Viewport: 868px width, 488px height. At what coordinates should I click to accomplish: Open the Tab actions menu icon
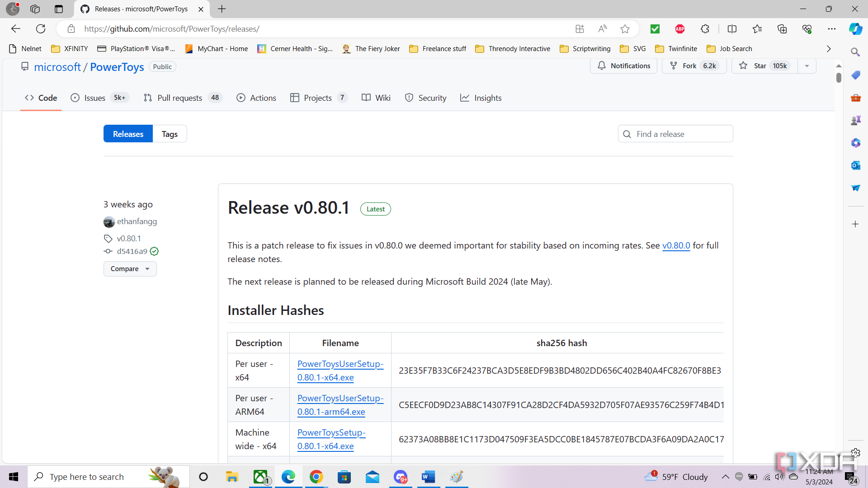click(x=58, y=9)
